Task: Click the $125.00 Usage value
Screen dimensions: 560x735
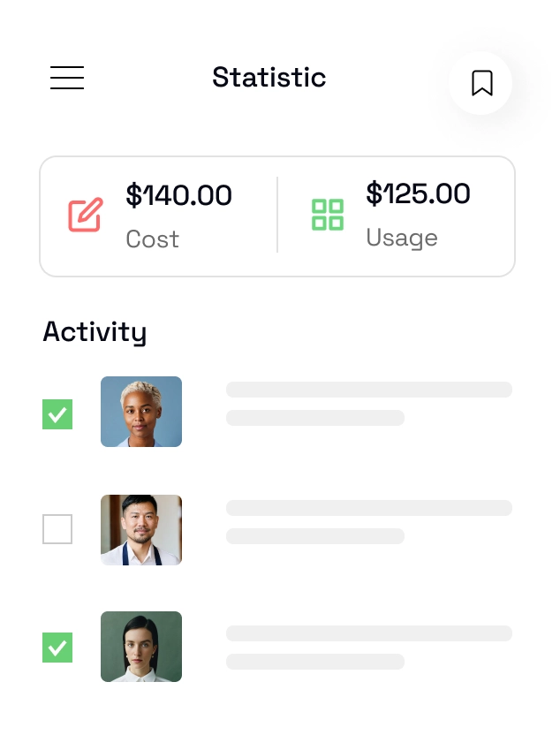Action: click(x=419, y=193)
